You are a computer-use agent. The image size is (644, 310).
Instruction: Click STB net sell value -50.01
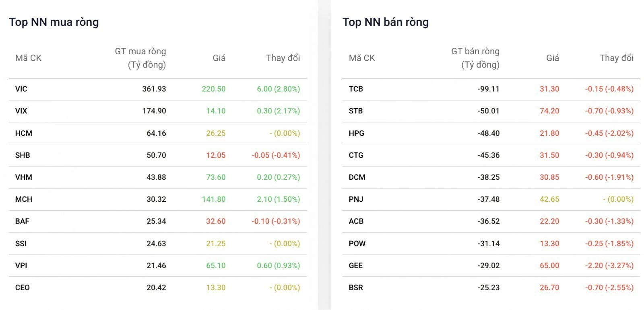tap(489, 111)
